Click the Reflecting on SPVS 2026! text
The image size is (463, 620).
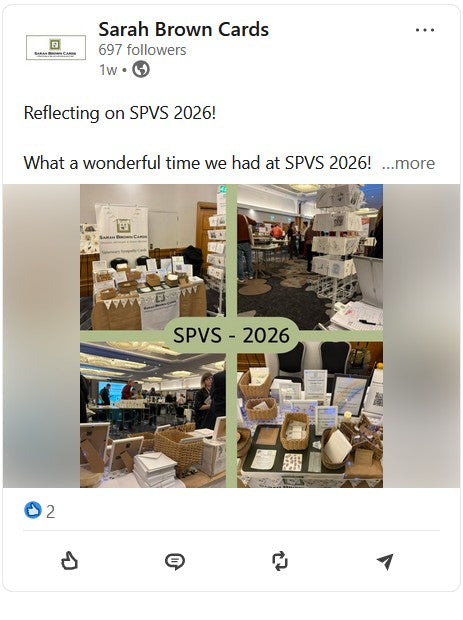(120, 113)
